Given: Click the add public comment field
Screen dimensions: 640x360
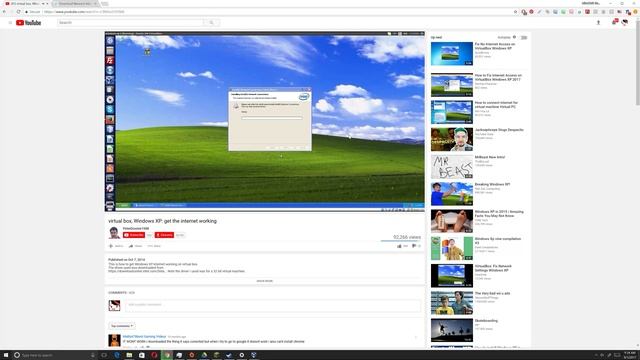Looking at the screenshot, I should [x=273, y=305].
